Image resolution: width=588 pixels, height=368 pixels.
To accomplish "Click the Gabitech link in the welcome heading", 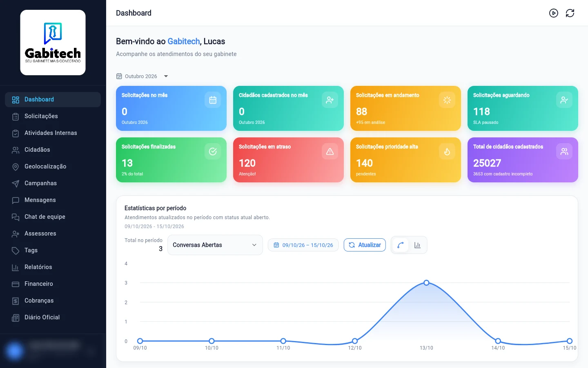I will (184, 41).
